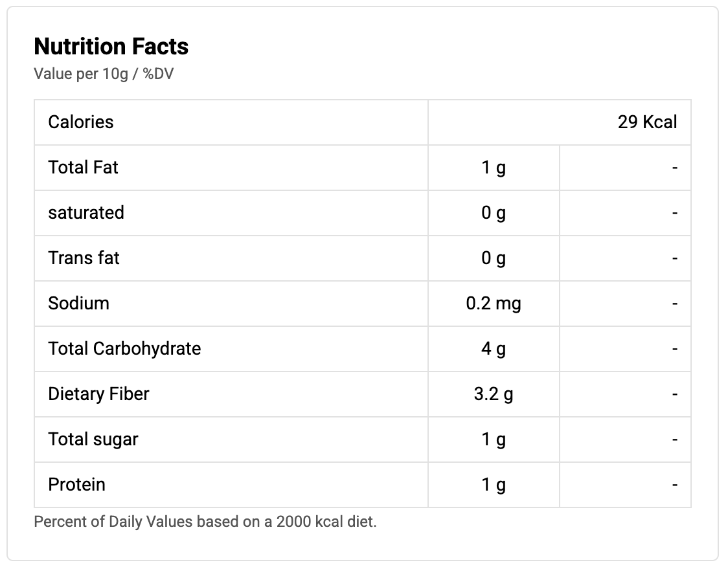Image resolution: width=728 pixels, height=567 pixels.
Task: Click the Total sugar label
Action: click(x=93, y=439)
